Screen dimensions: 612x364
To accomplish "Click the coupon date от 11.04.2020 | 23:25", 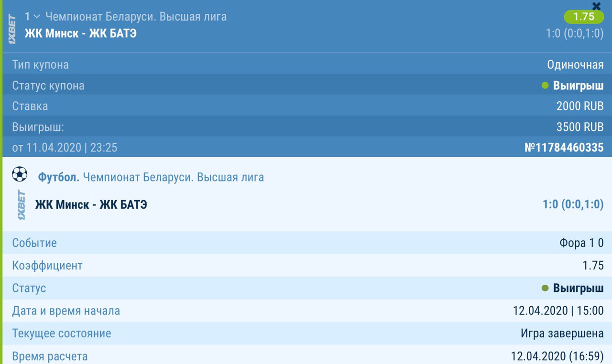I will click(65, 148).
